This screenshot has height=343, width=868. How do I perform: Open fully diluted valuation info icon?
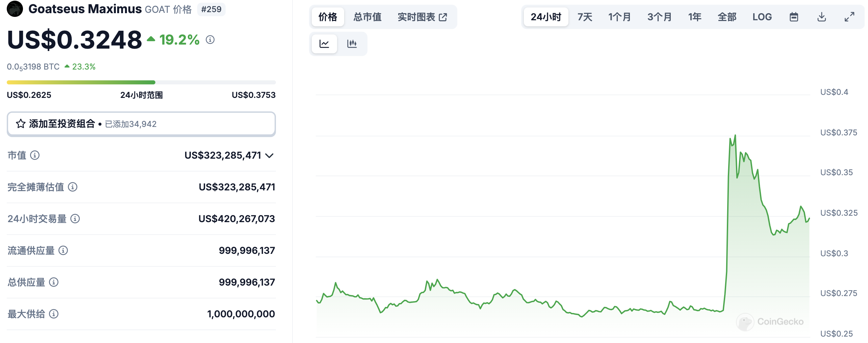pos(73,187)
